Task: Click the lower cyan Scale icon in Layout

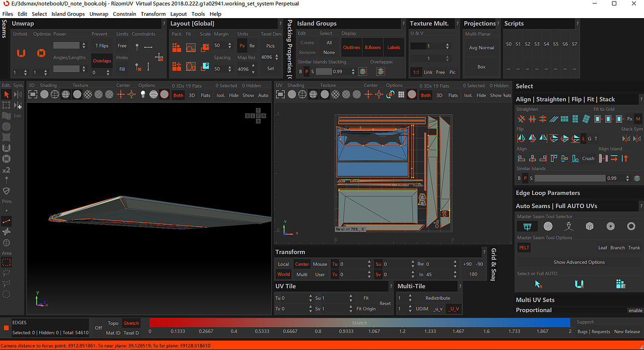Action: point(205,66)
